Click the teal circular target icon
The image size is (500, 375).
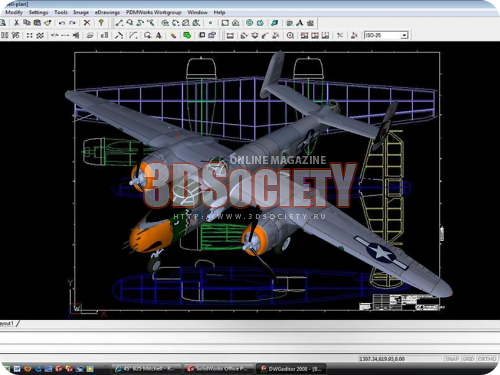[249, 23]
